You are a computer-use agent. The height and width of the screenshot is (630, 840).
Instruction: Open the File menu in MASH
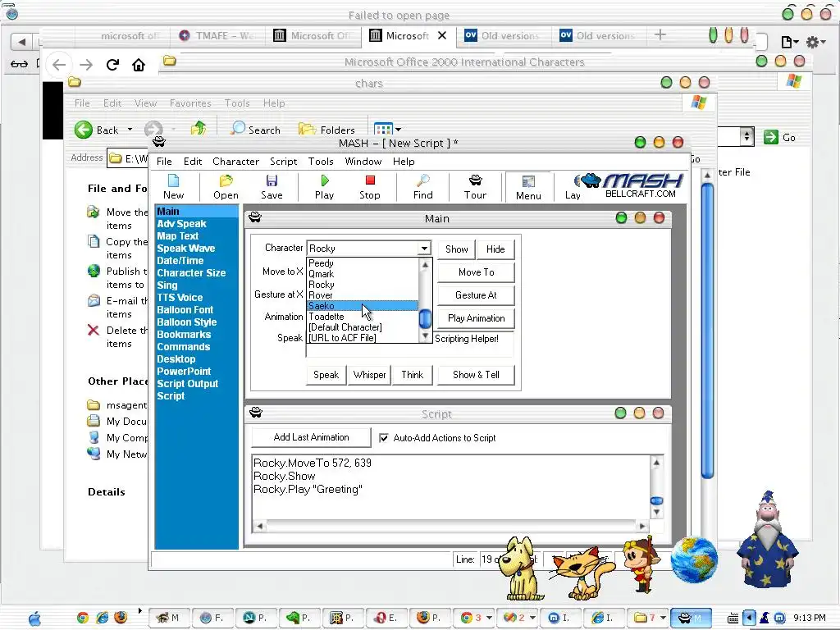(164, 162)
